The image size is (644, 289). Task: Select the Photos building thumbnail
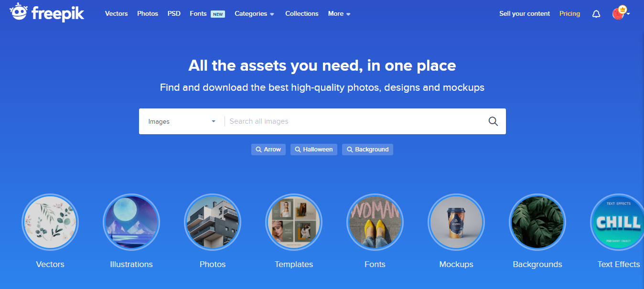213,222
